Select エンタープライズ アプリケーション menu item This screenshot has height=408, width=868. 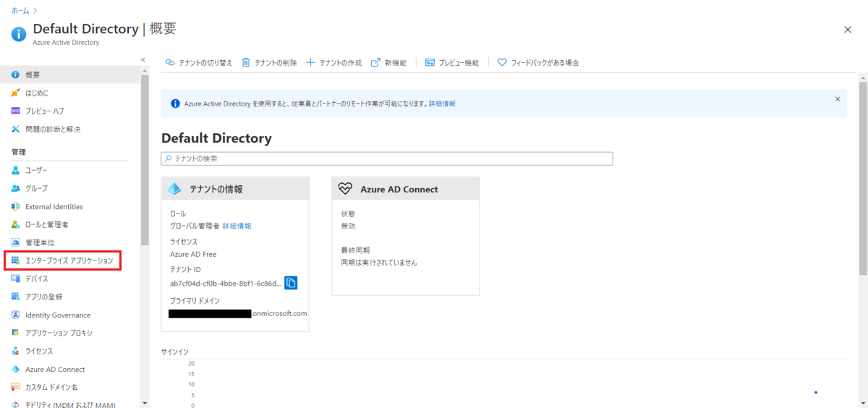pyautogui.click(x=70, y=260)
